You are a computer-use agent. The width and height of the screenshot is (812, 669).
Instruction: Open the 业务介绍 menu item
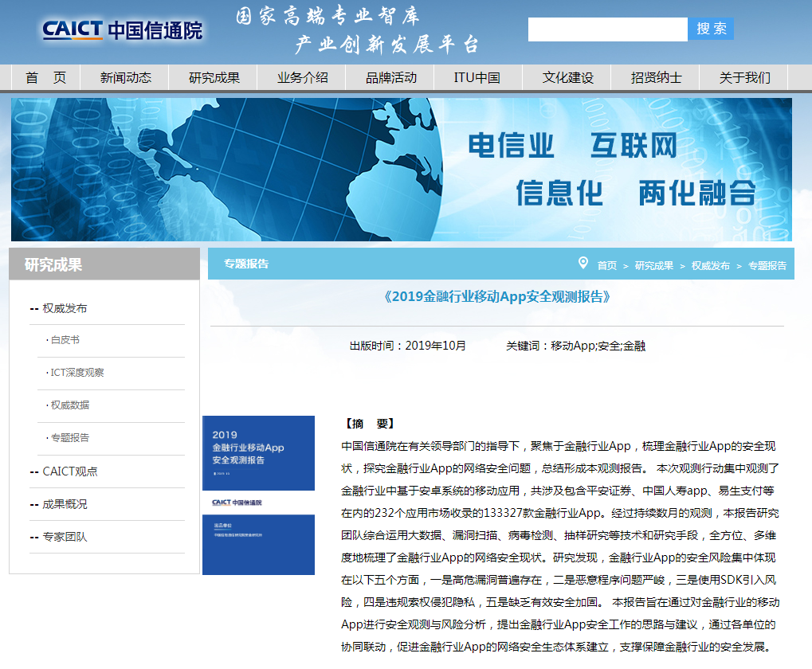coord(302,78)
